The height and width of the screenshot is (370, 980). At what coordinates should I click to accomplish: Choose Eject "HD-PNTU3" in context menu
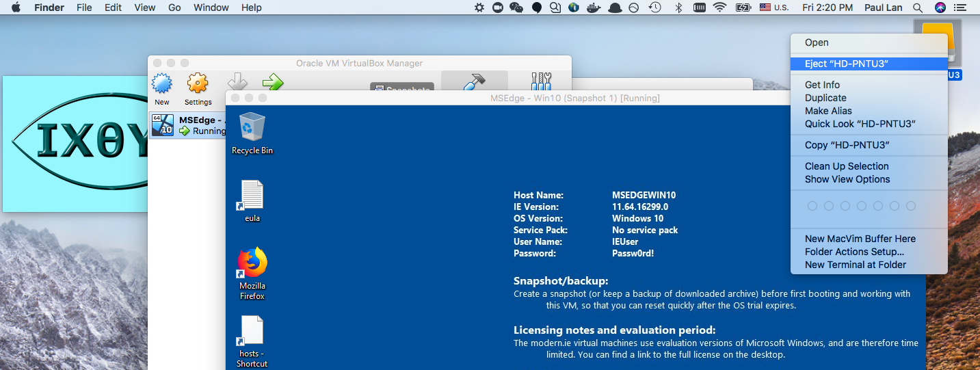click(869, 64)
